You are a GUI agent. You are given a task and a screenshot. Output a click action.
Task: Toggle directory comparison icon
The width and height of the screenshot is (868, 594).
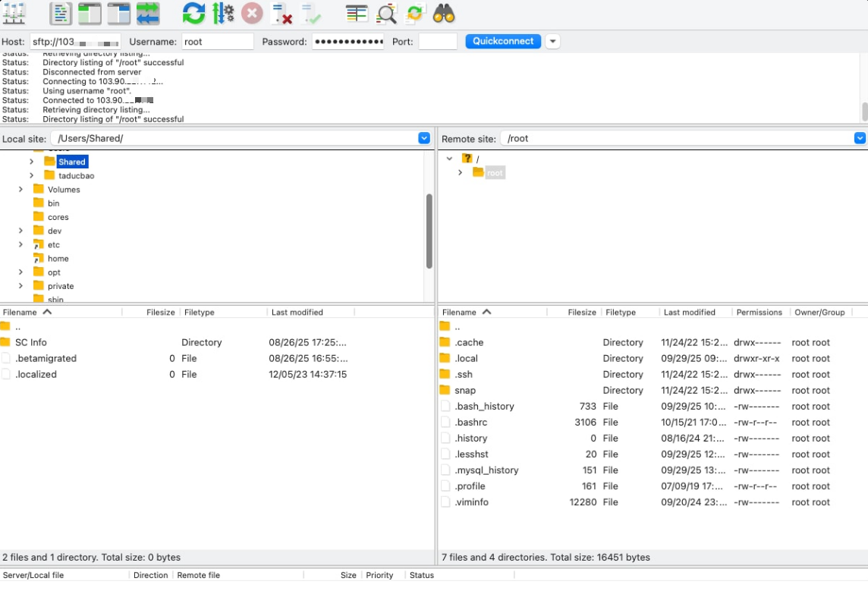(386, 14)
